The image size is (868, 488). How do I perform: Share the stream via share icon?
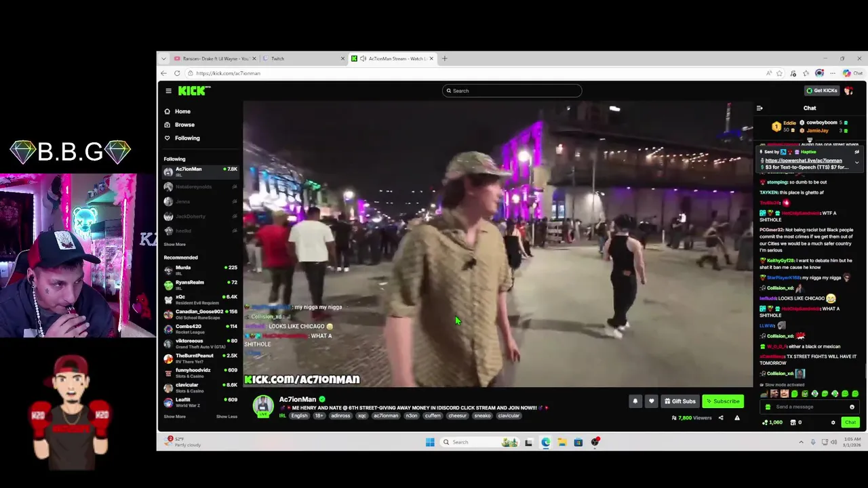point(721,418)
